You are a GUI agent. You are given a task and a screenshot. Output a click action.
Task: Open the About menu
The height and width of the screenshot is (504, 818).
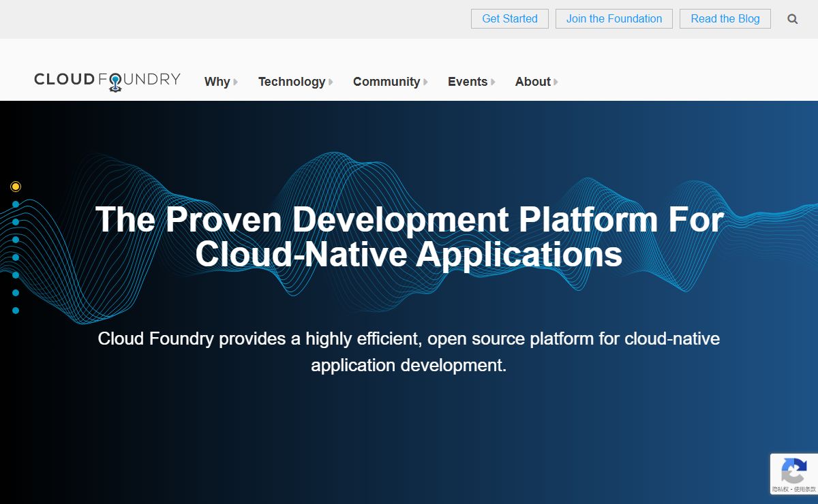click(x=533, y=82)
